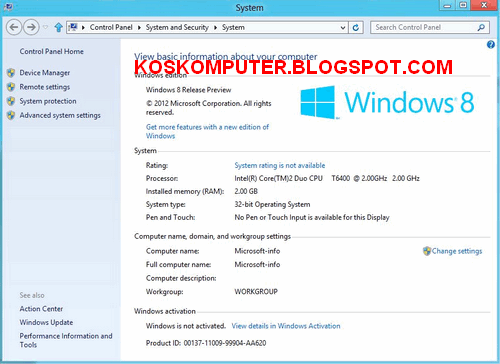Viewport: 500px width, 364px height.
Task: Click the Windows 8 logo
Action: coord(387,102)
